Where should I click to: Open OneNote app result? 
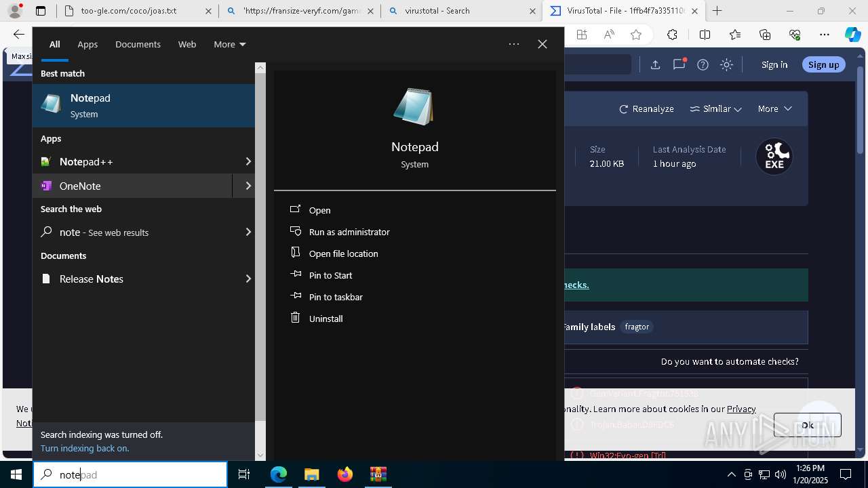point(132,186)
